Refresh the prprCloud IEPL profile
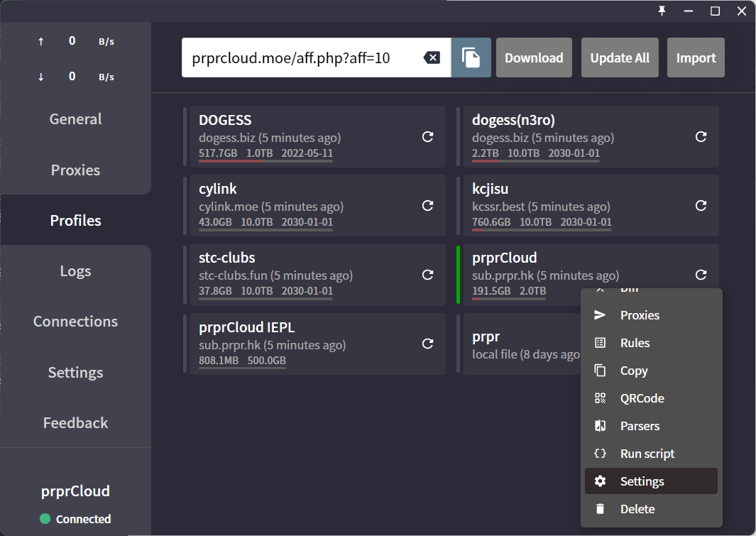The width and height of the screenshot is (756, 536). click(x=427, y=344)
